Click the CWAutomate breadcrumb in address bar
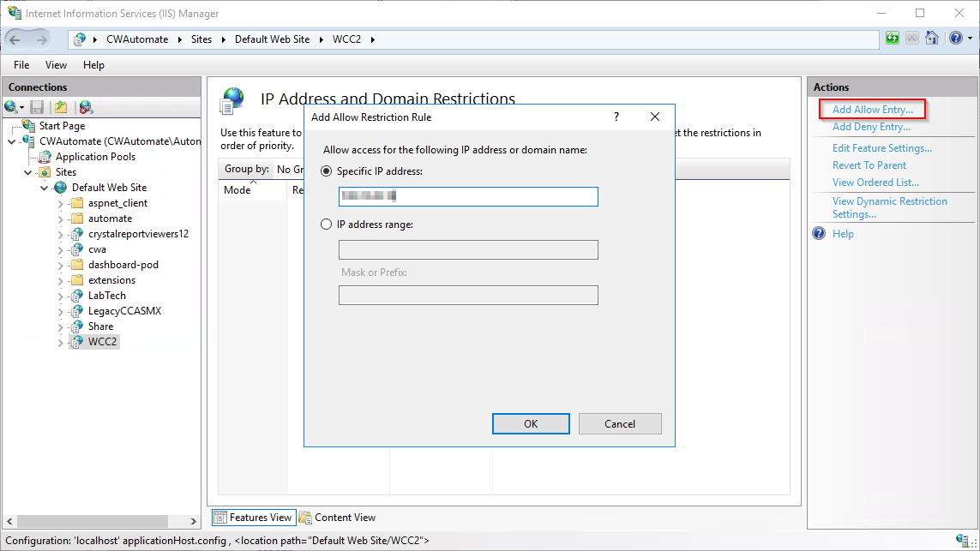Image resolution: width=980 pixels, height=551 pixels. 137,39
